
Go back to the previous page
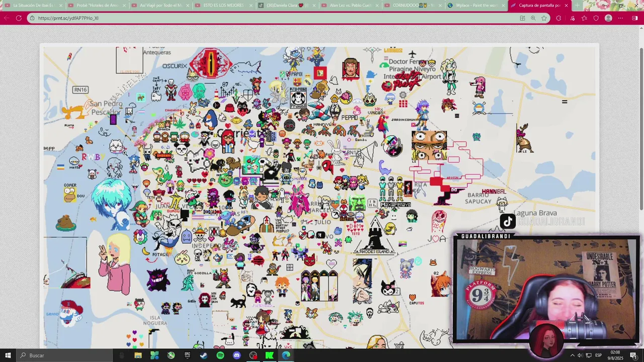point(7,18)
